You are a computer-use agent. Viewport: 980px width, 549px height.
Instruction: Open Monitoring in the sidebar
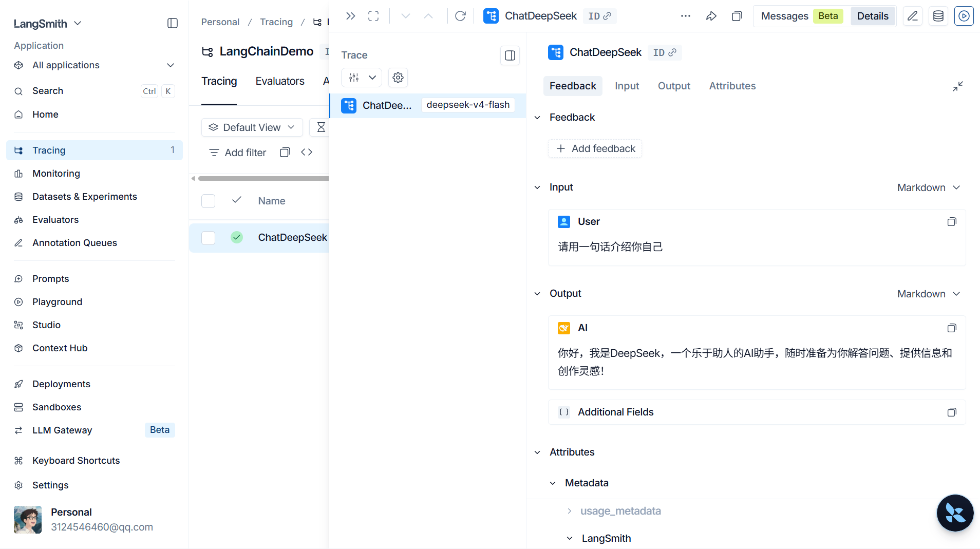click(95, 174)
